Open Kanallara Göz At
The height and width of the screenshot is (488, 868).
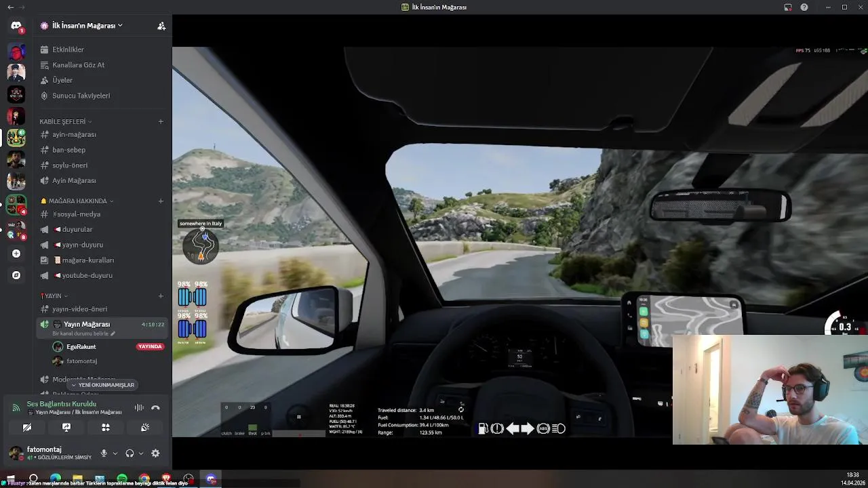pyautogui.click(x=103, y=65)
